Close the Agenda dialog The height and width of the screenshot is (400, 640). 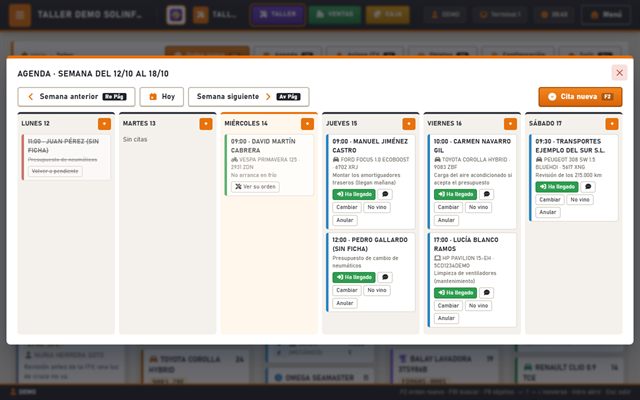coord(619,73)
